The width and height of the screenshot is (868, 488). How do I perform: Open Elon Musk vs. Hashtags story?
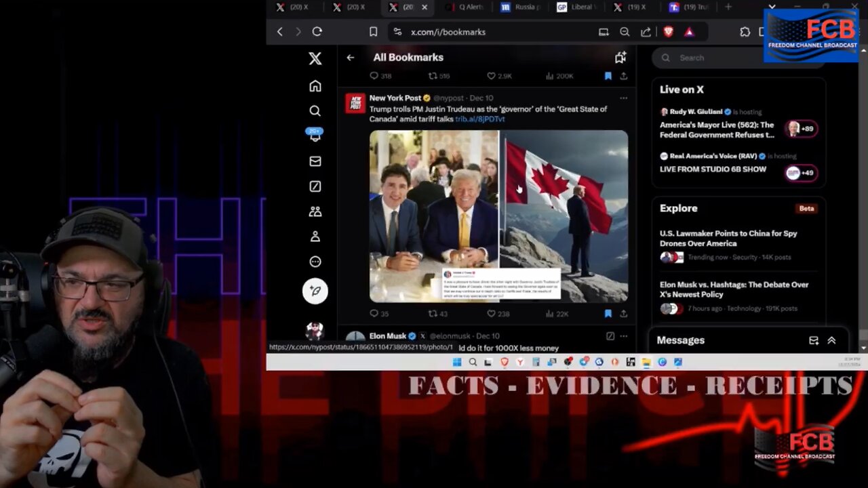coord(738,296)
